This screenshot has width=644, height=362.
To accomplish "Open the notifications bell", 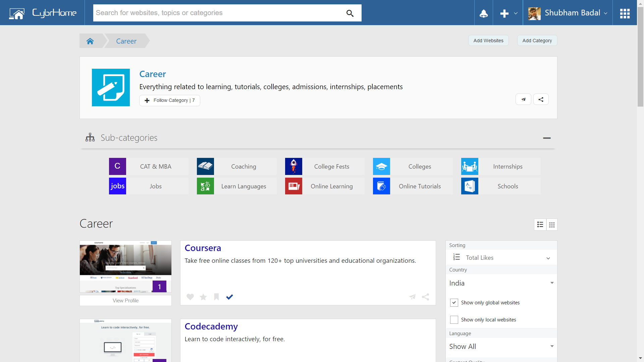I will click(484, 13).
